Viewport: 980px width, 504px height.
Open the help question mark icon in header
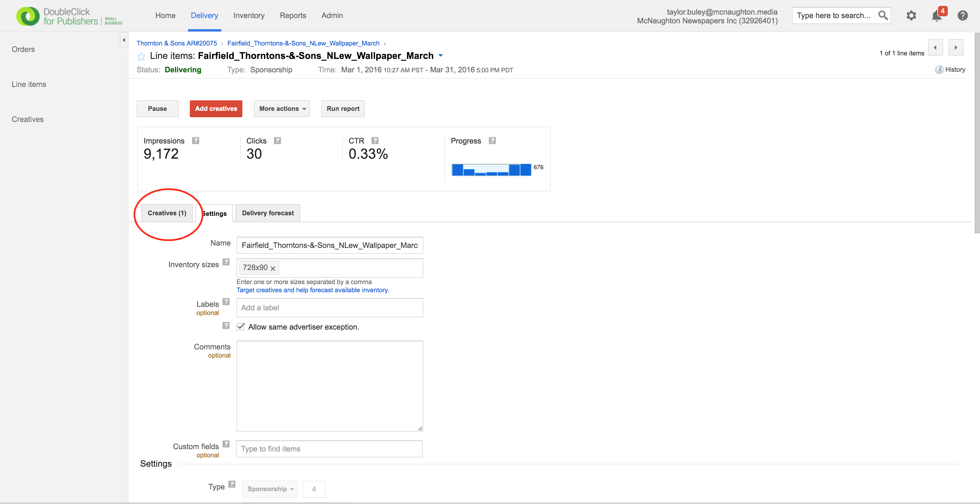(x=962, y=15)
